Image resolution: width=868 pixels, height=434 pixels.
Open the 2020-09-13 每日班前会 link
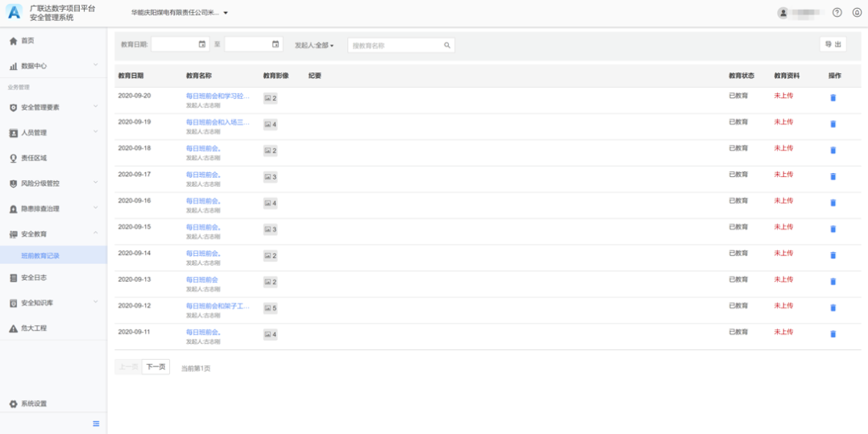tap(202, 279)
